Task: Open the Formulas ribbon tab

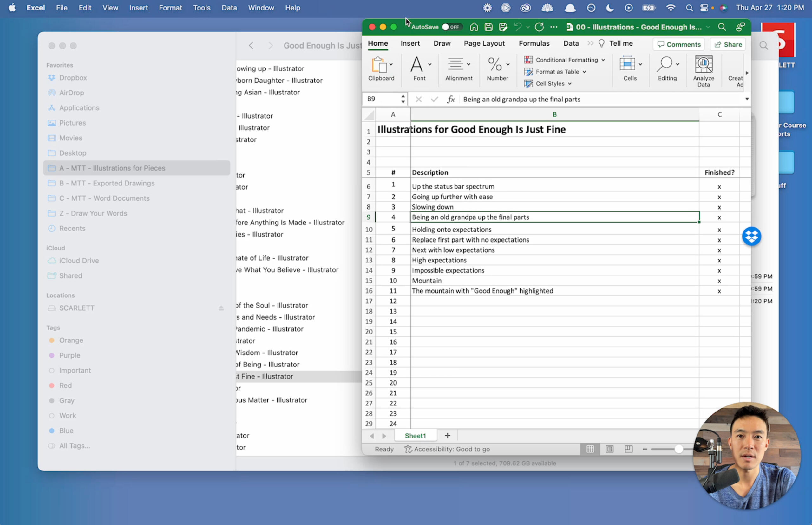Action: click(x=534, y=43)
